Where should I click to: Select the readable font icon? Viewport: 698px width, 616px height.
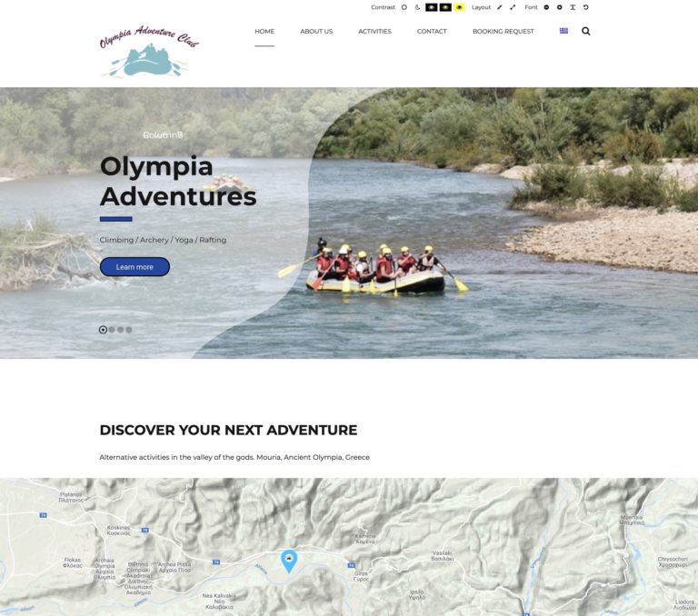[573, 7]
